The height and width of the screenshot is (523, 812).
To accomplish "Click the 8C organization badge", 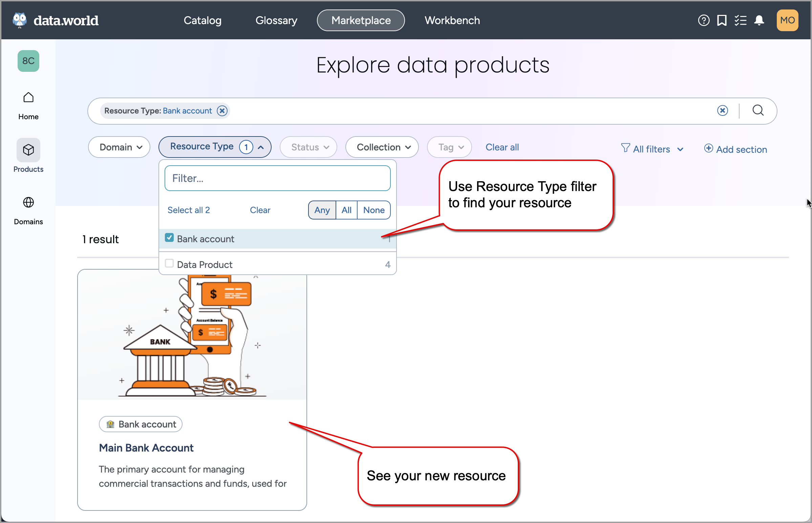I will 28,61.
